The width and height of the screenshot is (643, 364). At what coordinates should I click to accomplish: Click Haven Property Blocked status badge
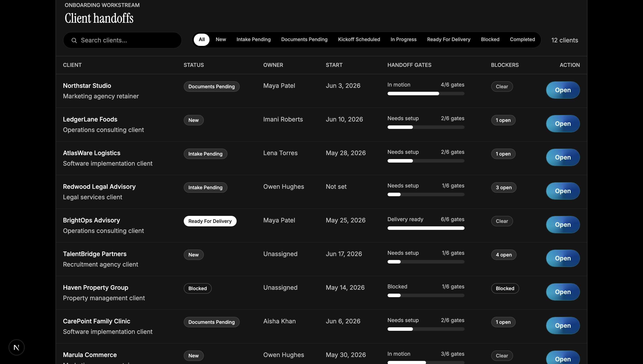tap(197, 288)
